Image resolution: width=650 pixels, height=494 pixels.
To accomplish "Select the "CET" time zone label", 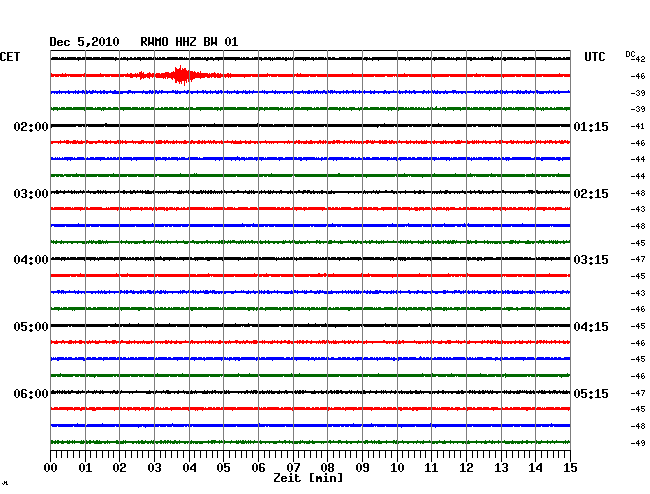I will pos(10,57).
